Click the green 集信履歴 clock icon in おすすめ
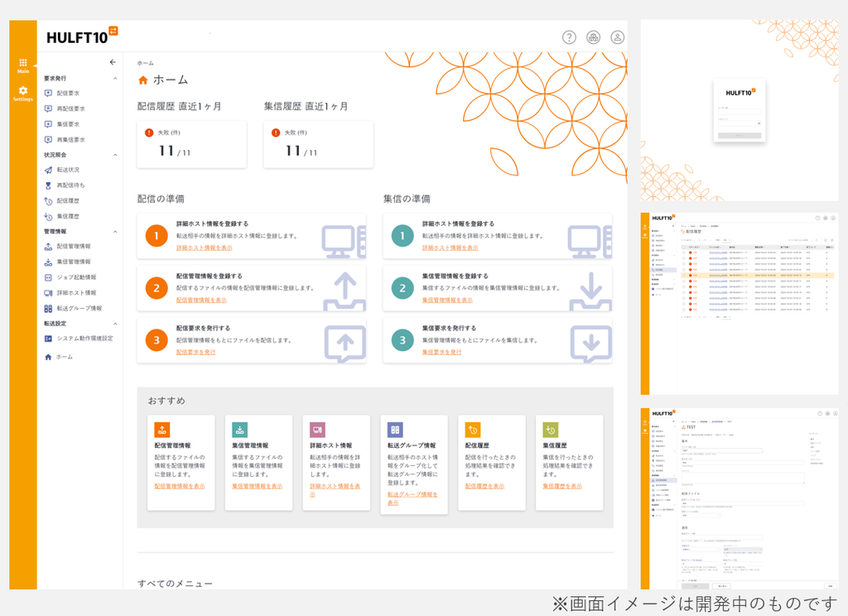 [551, 430]
